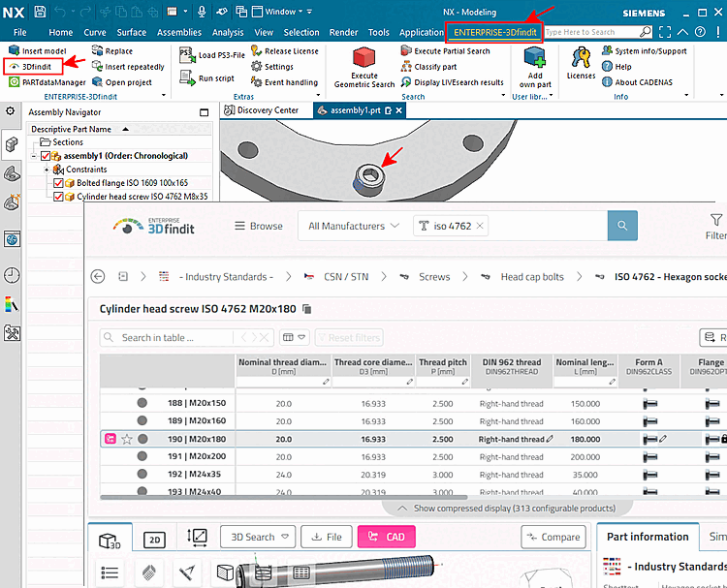This screenshot has width=727, height=588.
Task: Click the horizontal scrollbar under the table
Action: point(284,497)
